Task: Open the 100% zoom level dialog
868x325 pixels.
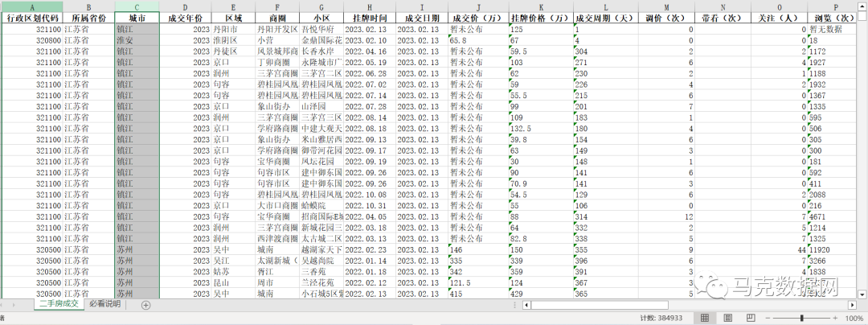Action: (x=854, y=319)
